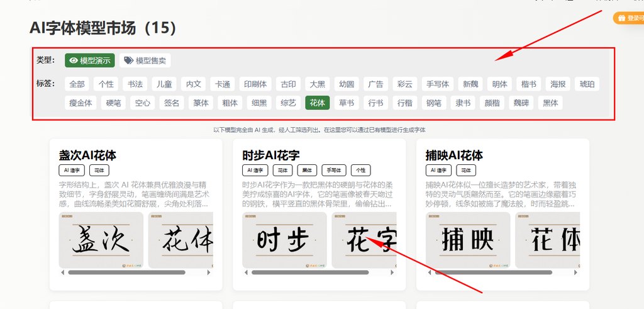Select the 颜楷 tag
Screen dimensions: 644x309
[x=492, y=103]
